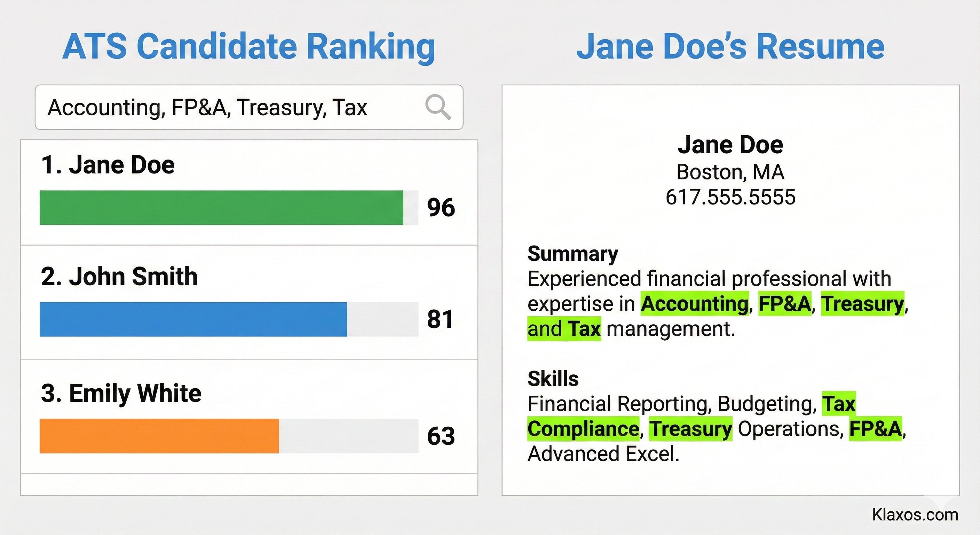The width and height of the screenshot is (980, 535).
Task: Select candidate 3. Emily White
Action: (121, 393)
